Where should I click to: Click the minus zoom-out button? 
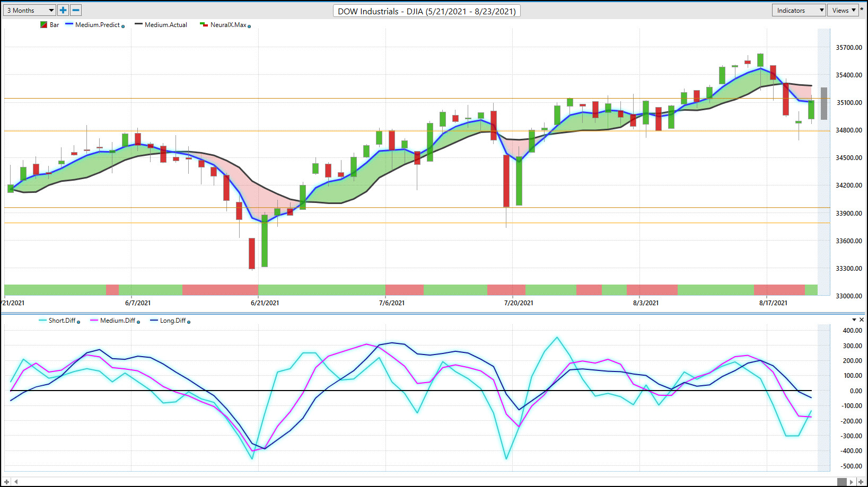point(76,10)
